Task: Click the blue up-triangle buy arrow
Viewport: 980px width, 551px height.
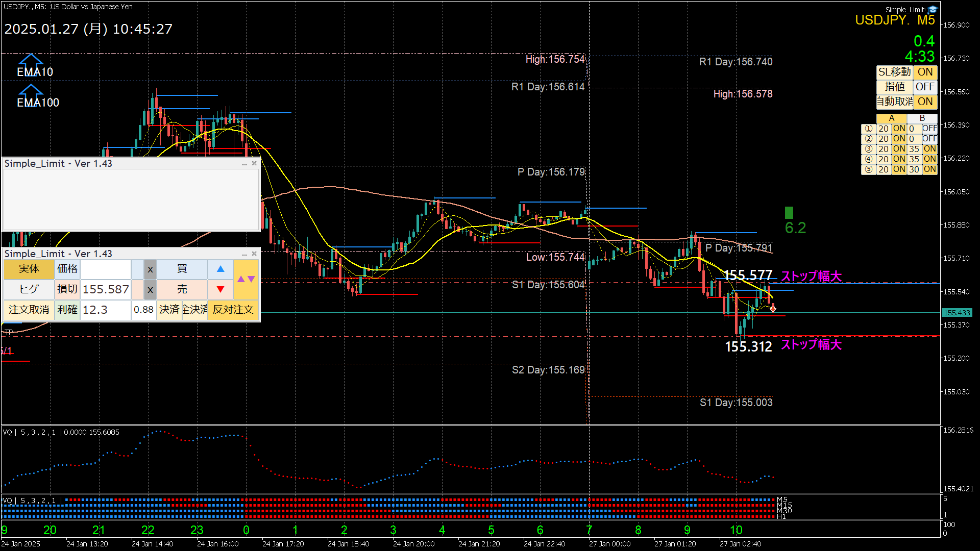Action: point(220,269)
